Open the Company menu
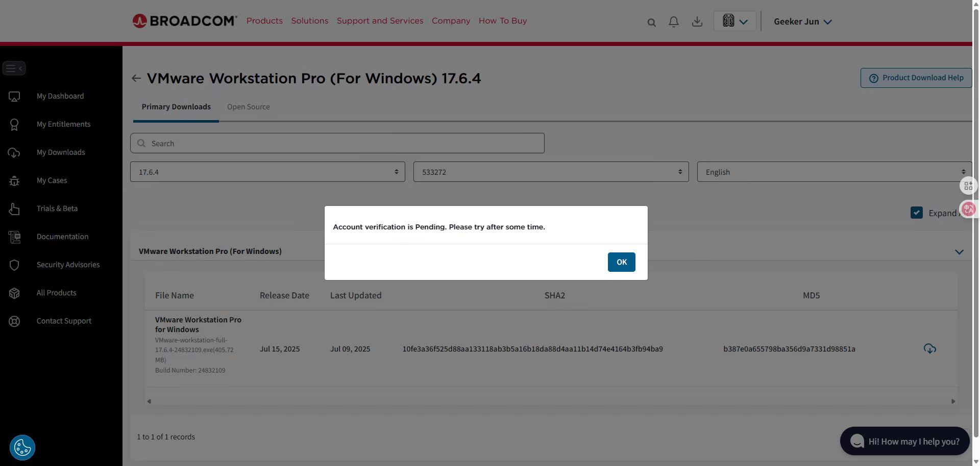 coord(451,21)
